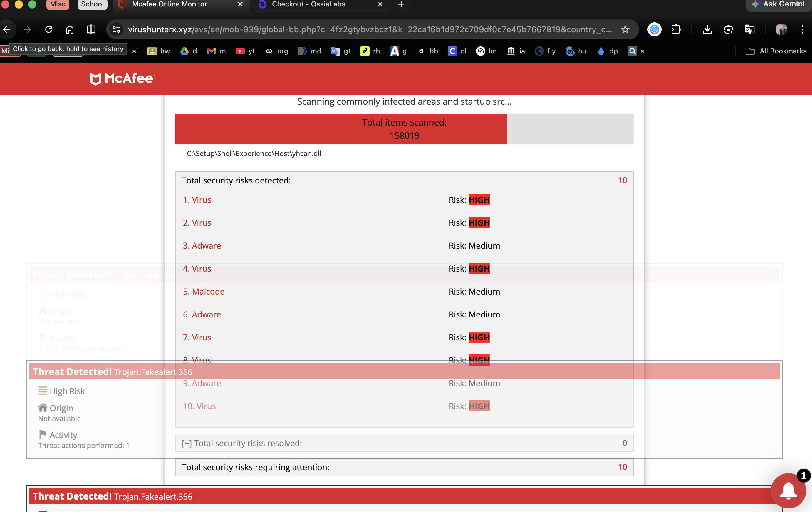Image resolution: width=812 pixels, height=512 pixels.
Task: Open the 'rh' bookmark
Action: 370,51
